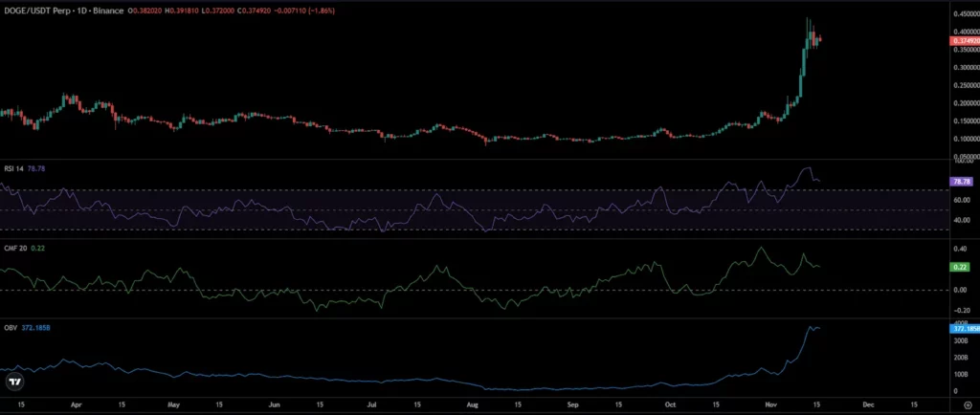980x415 pixels.
Task: Click the 0.100000 price axis label
Action: (x=965, y=139)
